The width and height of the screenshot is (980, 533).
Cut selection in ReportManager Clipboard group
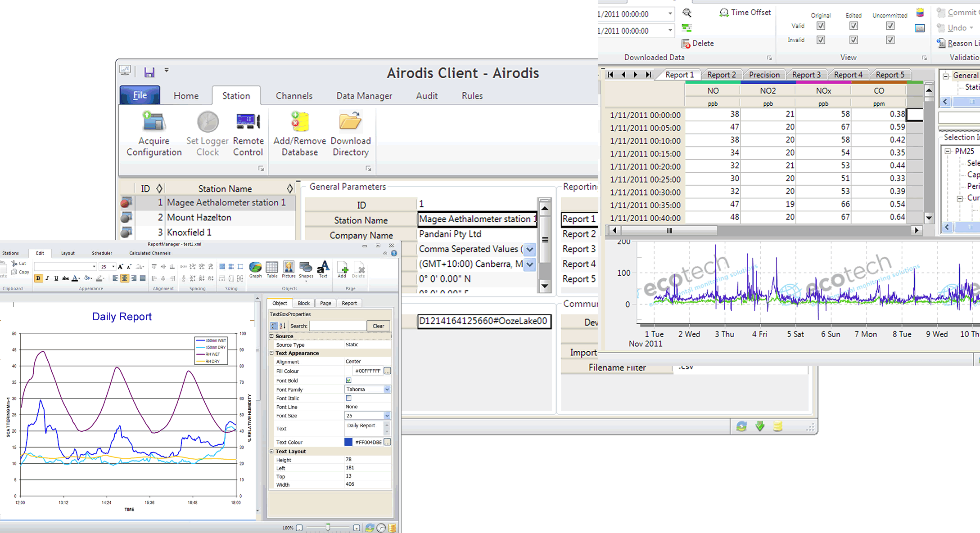click(x=19, y=263)
